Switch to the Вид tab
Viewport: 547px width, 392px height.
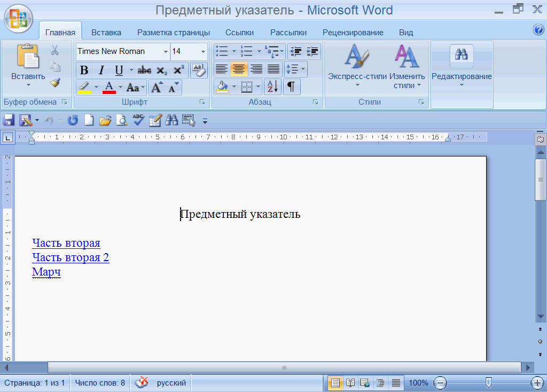coord(406,33)
